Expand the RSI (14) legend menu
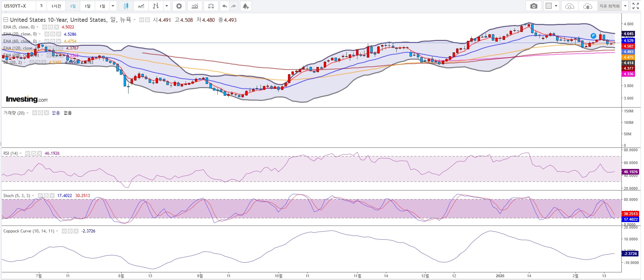The image size is (644, 280). [x=21, y=153]
